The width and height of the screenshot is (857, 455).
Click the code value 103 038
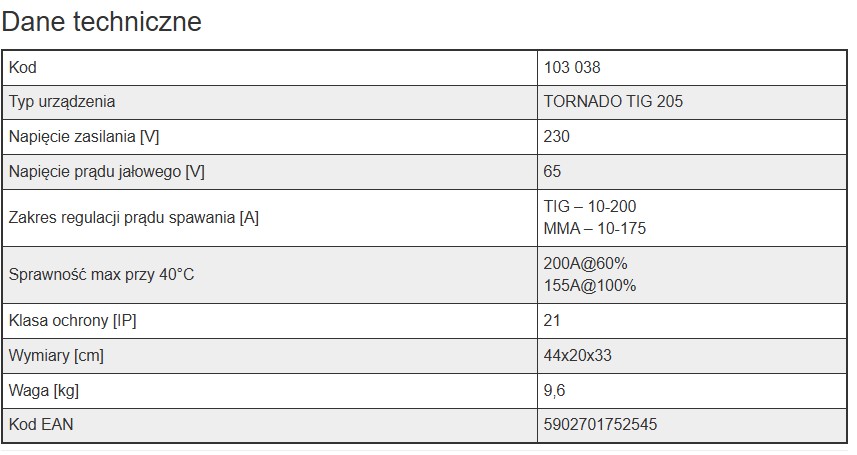(572, 67)
